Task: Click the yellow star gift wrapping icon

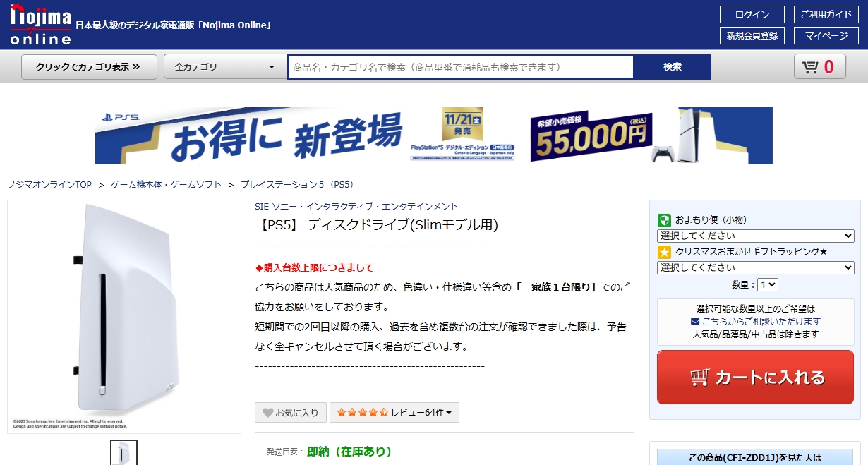Action: pyautogui.click(x=664, y=252)
